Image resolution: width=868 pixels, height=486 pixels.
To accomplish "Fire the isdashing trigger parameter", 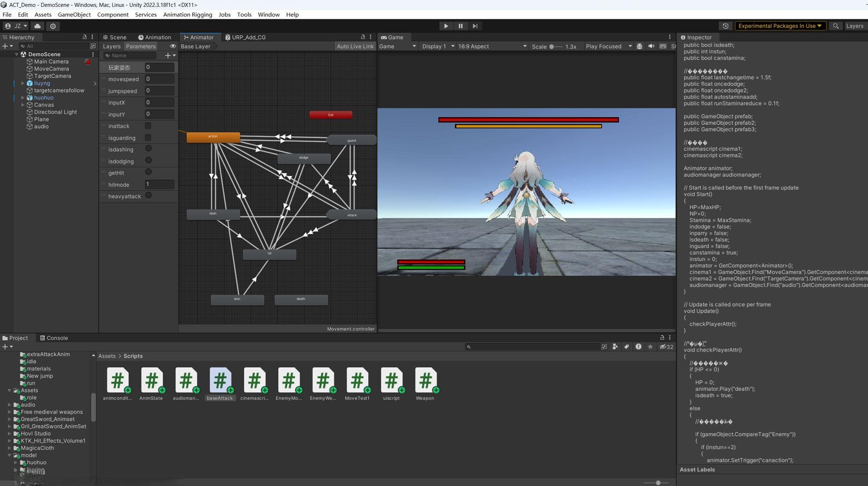I will pyautogui.click(x=148, y=149).
